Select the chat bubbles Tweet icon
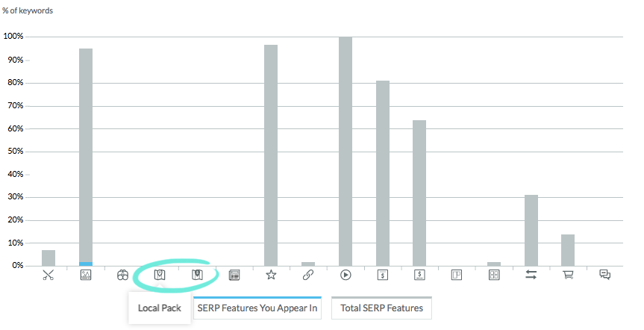This screenshot has width=644, height=330. (x=605, y=275)
